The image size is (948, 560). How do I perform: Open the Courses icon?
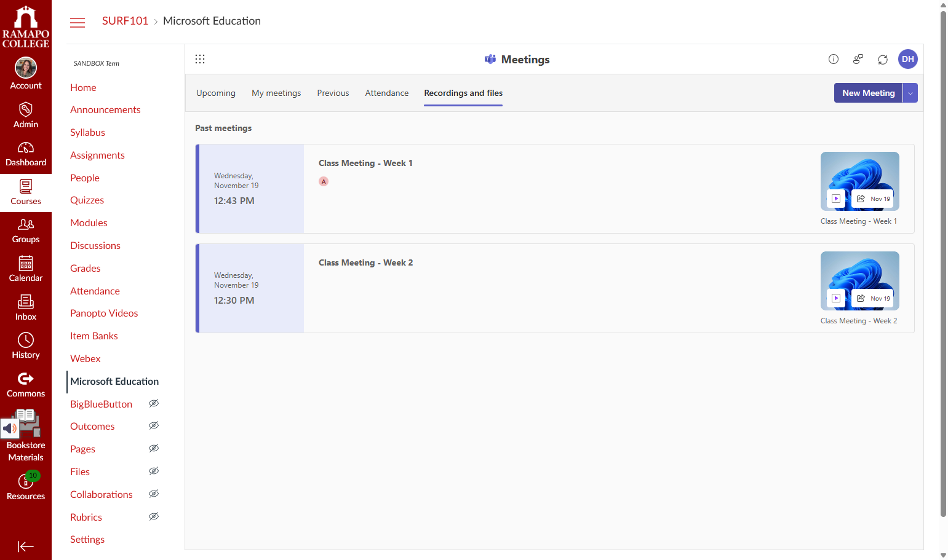pos(26,186)
